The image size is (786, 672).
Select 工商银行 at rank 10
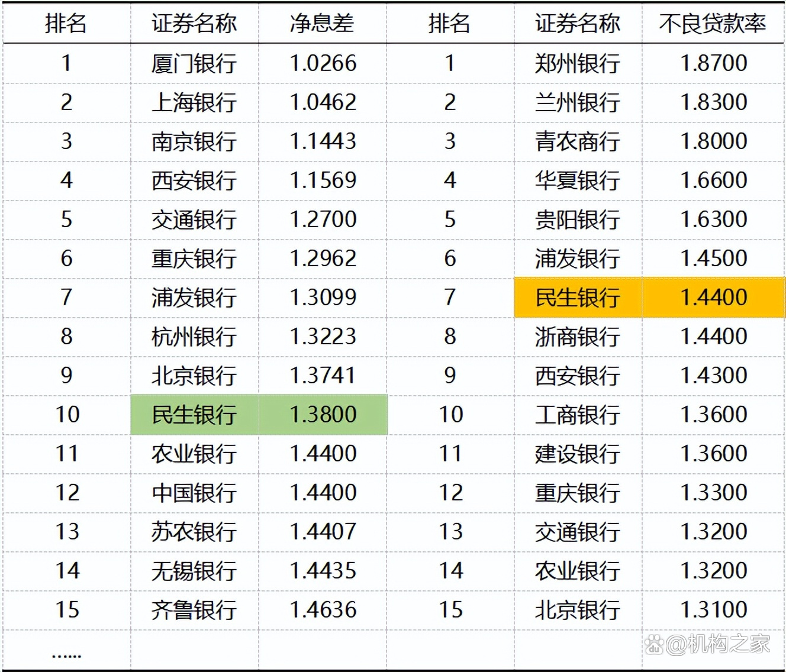pyautogui.click(x=577, y=414)
